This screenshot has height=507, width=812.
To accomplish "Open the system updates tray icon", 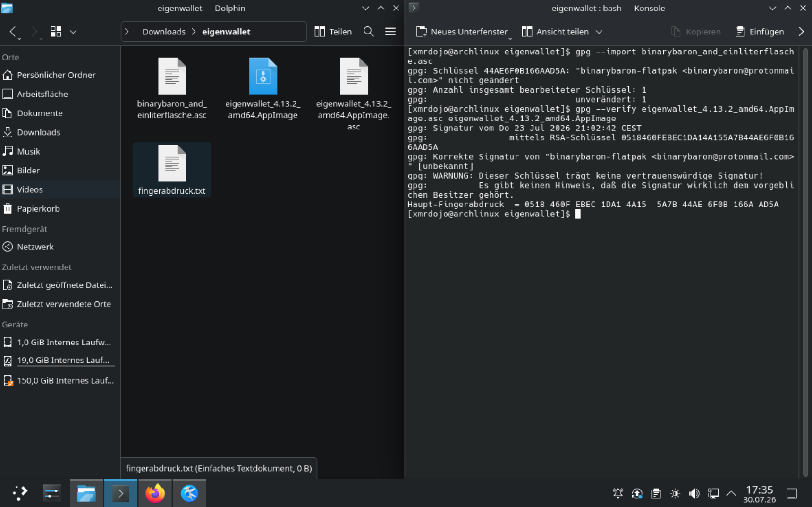I will click(x=637, y=494).
